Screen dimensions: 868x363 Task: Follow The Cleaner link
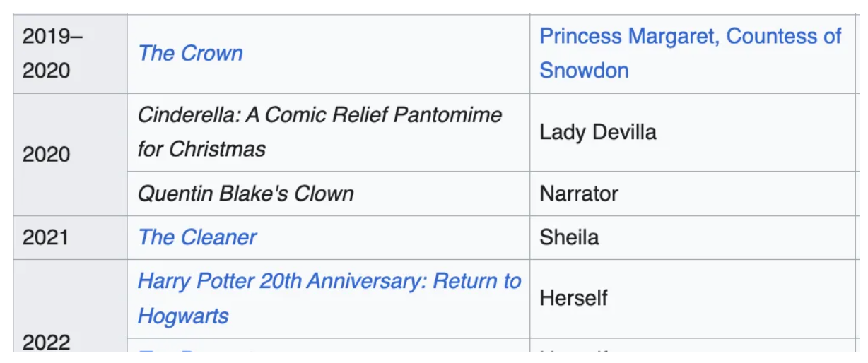click(x=197, y=237)
